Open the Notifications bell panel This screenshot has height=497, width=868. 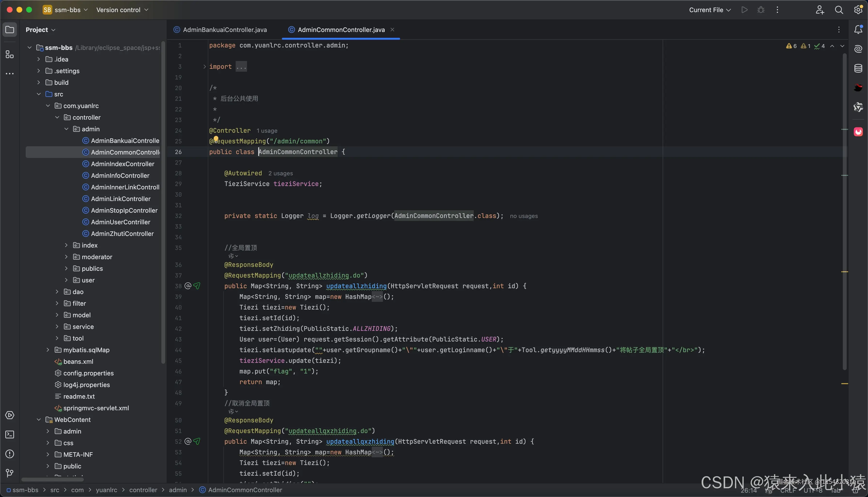point(858,30)
